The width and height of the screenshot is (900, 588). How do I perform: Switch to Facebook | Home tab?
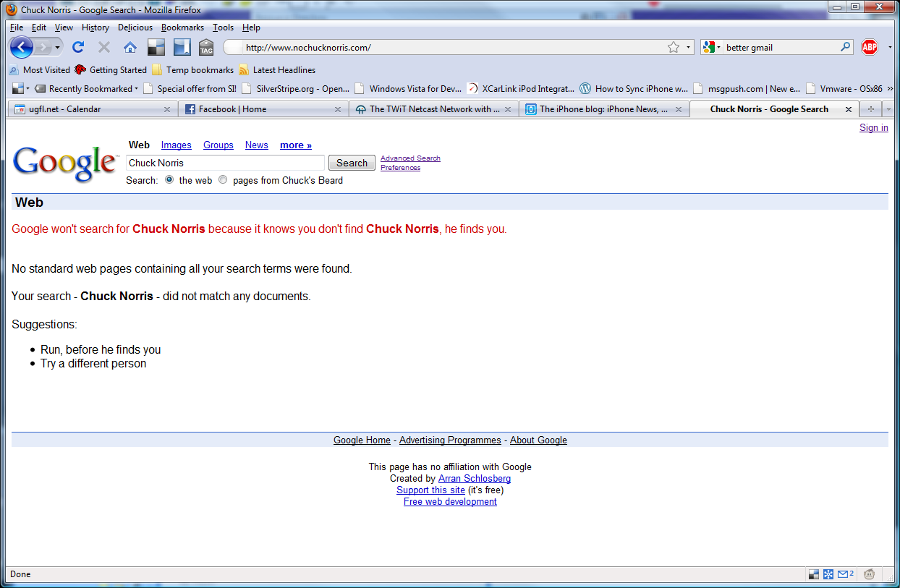tap(263, 109)
